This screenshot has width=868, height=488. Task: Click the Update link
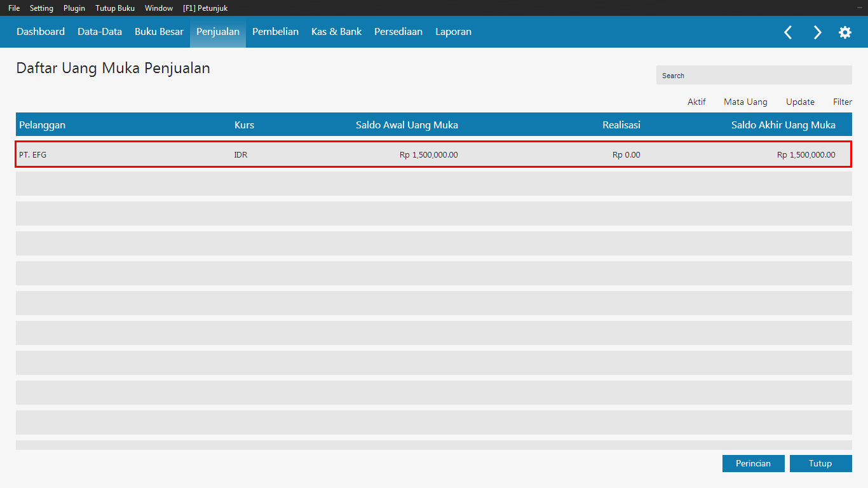click(x=800, y=102)
